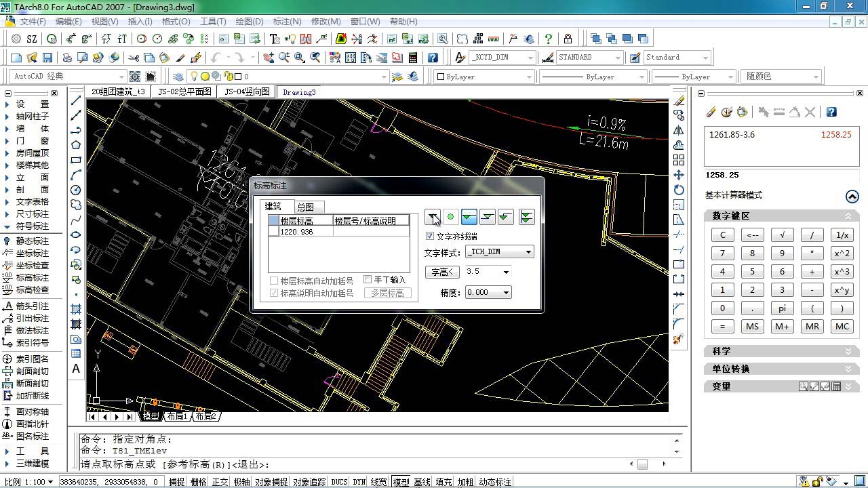Open the _KCYD_DIM dimension style dropdown
Screen dimensions: 868x488
click(x=502, y=58)
